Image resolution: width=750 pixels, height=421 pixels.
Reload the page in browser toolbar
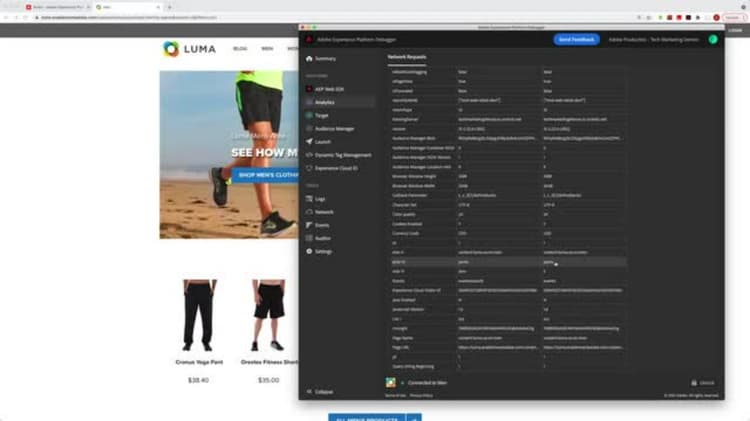(25, 18)
